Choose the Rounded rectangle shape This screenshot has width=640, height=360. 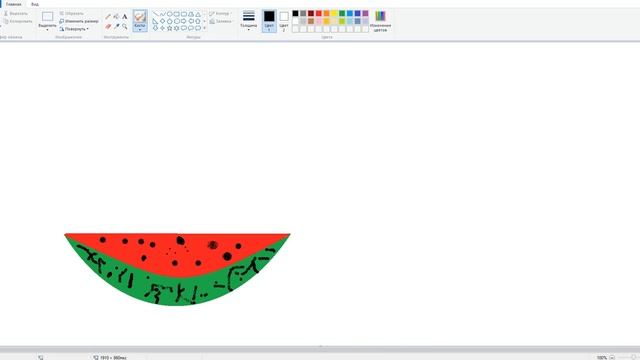(184, 14)
